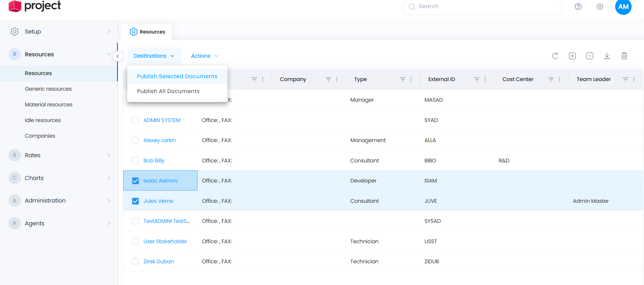The width and height of the screenshot is (644, 285).
Task: Expand the Administration sidebar section
Action: pos(109,201)
